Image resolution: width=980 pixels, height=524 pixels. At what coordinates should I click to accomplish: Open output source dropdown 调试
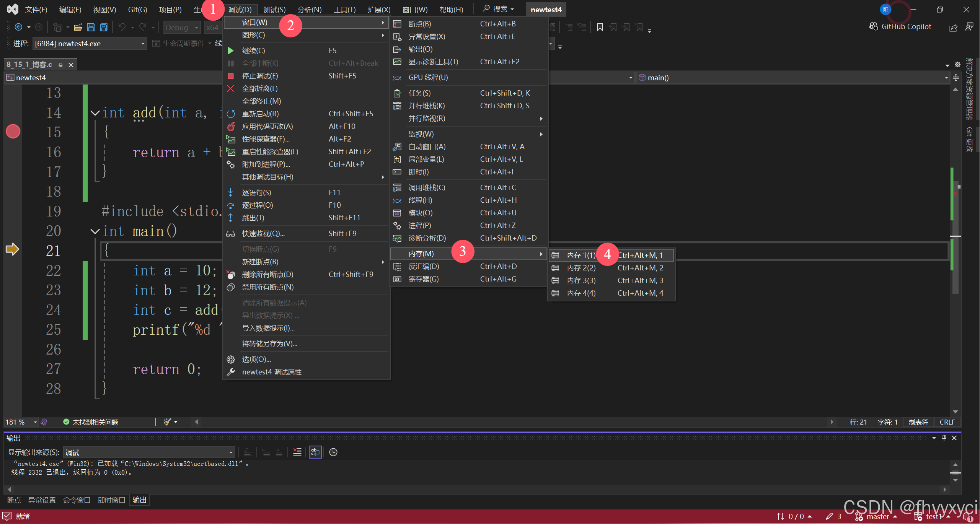(149, 452)
